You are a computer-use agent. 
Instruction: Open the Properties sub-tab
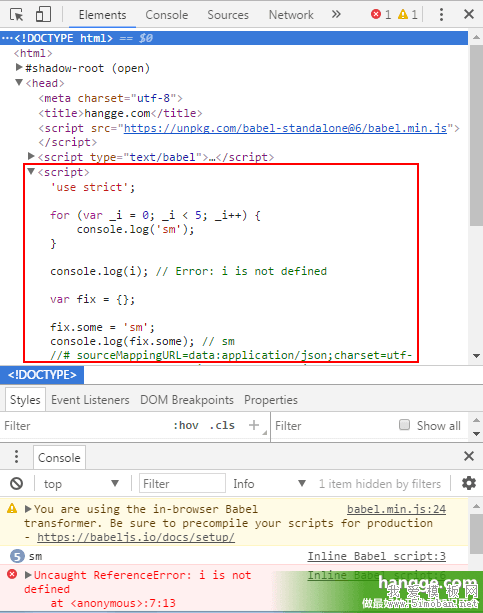coord(271,400)
